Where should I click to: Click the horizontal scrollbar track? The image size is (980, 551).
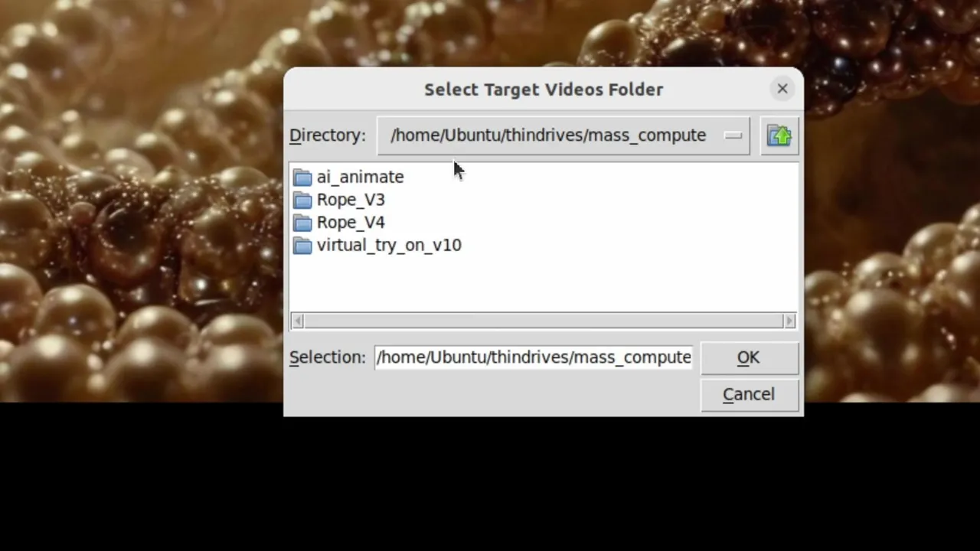[544, 321]
